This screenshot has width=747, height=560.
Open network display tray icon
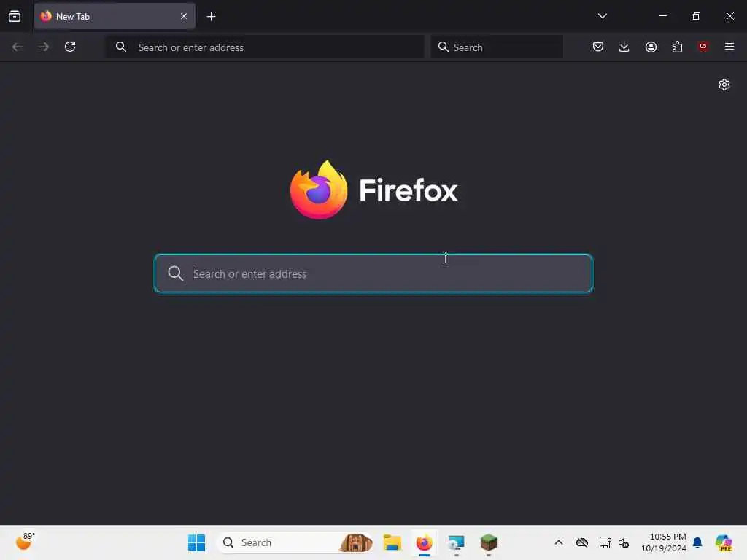pos(605,542)
